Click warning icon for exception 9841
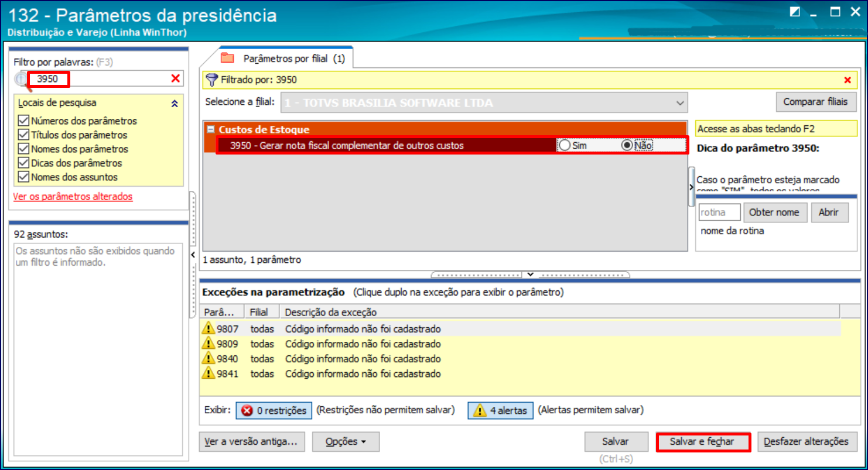Image resolution: width=868 pixels, height=470 pixels. (x=209, y=373)
